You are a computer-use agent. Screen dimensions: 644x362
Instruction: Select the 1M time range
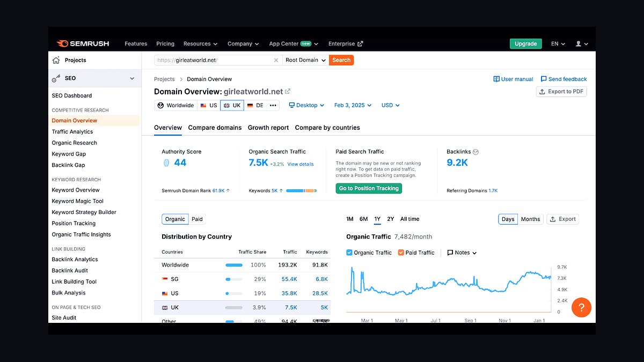pos(350,219)
